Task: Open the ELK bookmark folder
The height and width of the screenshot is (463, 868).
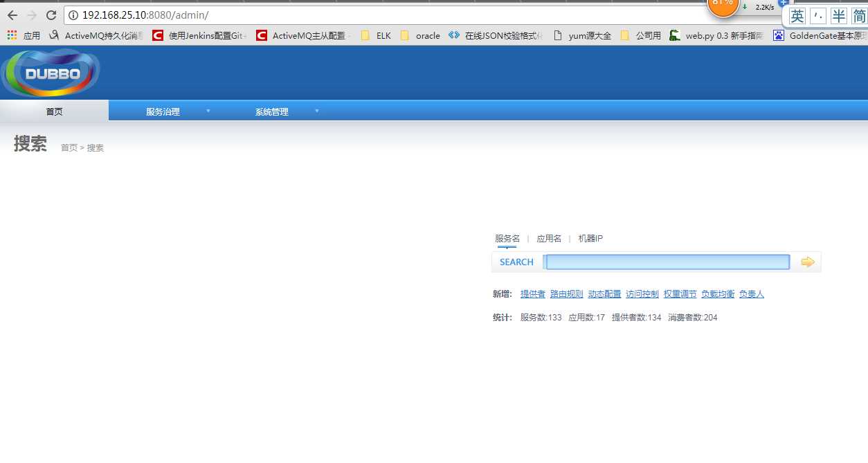Action: pos(377,35)
